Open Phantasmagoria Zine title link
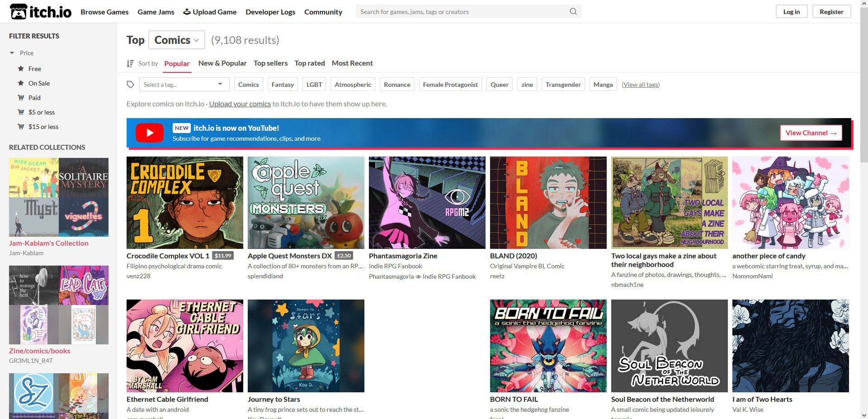The height and width of the screenshot is (419, 868). click(x=403, y=256)
